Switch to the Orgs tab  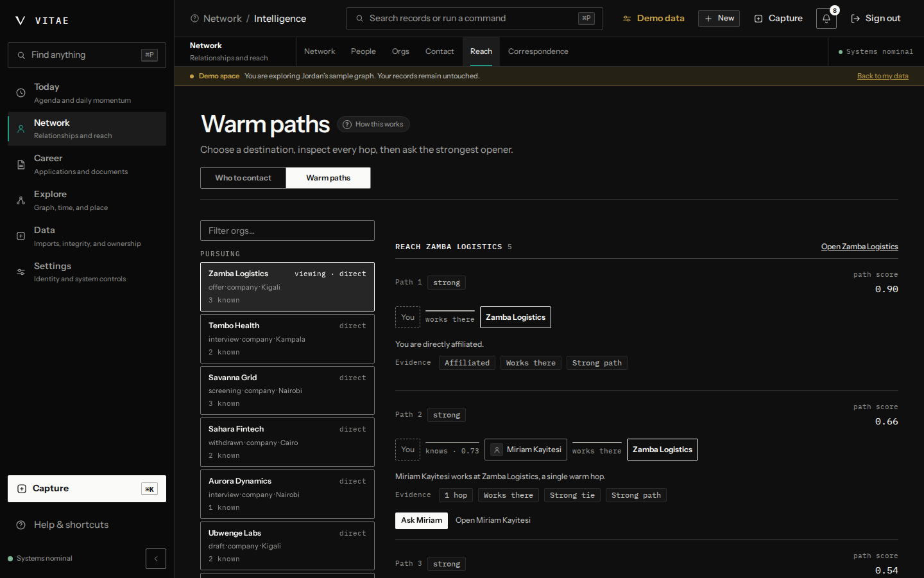pyautogui.click(x=400, y=51)
